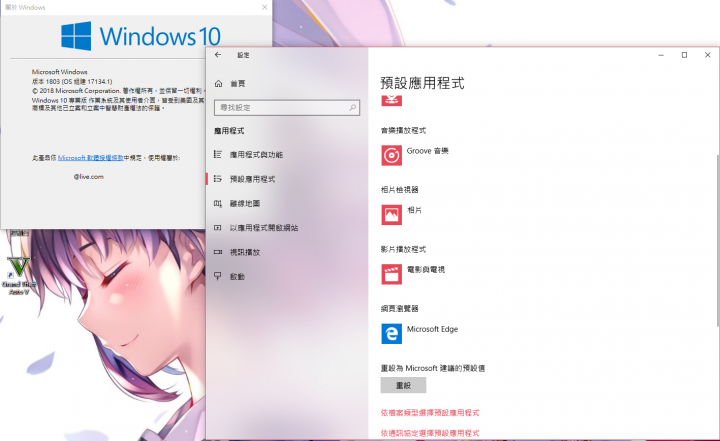
Task: Open the Grand Theft Auto V desktop shortcut
Action: click(18, 275)
